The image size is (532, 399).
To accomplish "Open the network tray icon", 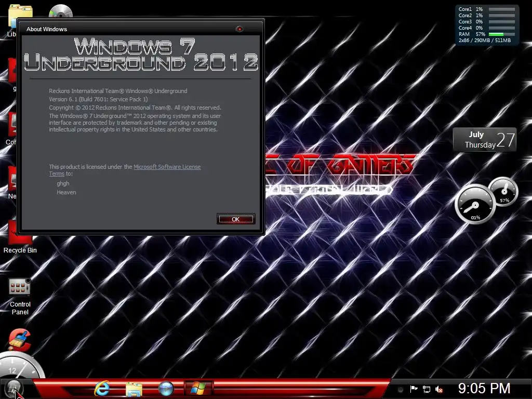I will [426, 389].
